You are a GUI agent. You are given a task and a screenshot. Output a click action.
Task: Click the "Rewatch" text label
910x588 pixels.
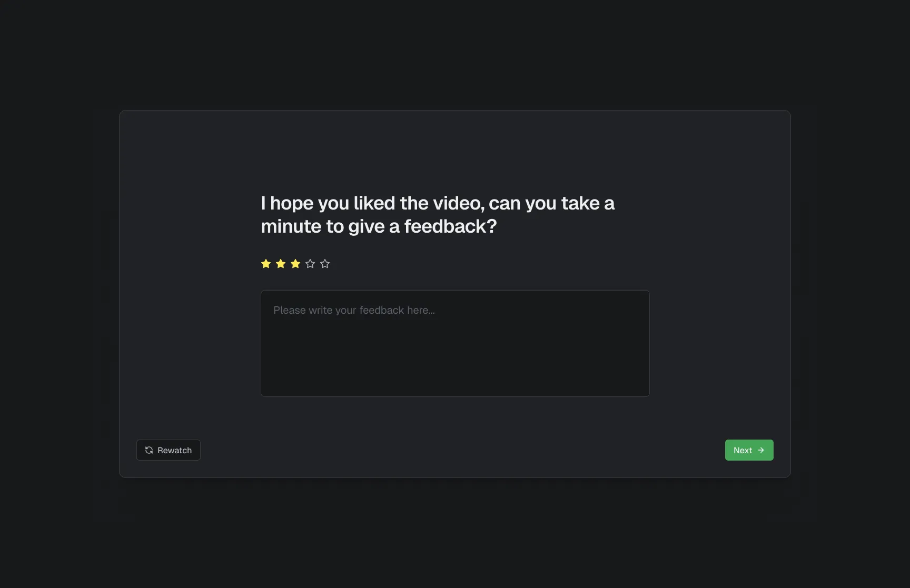tap(174, 450)
